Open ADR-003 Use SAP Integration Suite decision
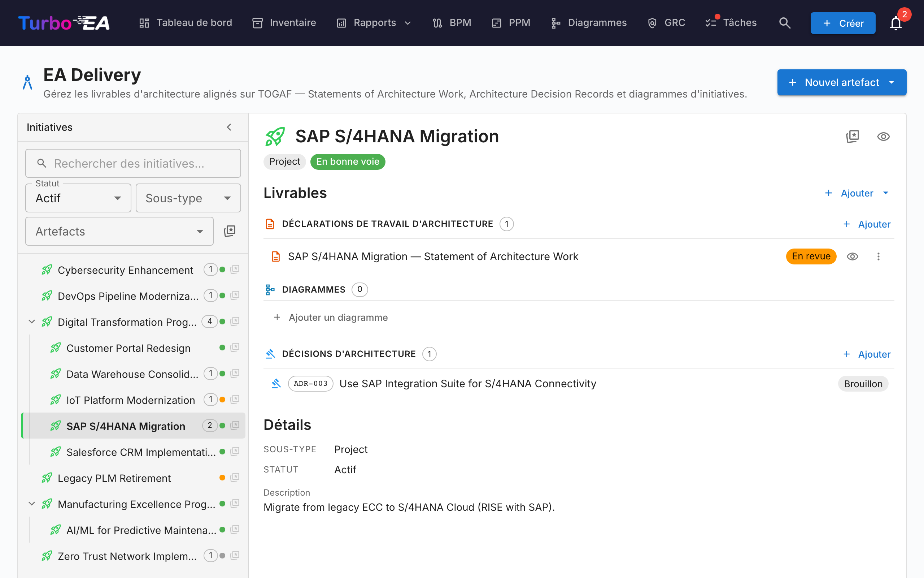Image resolution: width=924 pixels, height=578 pixels. [x=467, y=383]
